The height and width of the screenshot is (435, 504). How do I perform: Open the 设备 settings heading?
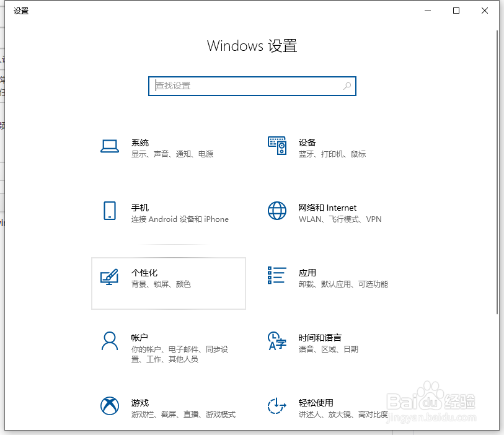tap(307, 143)
